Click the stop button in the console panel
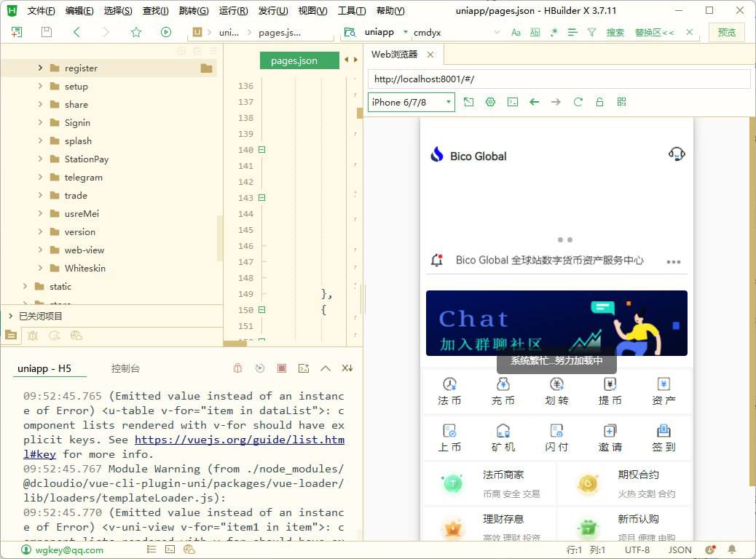 (x=282, y=368)
